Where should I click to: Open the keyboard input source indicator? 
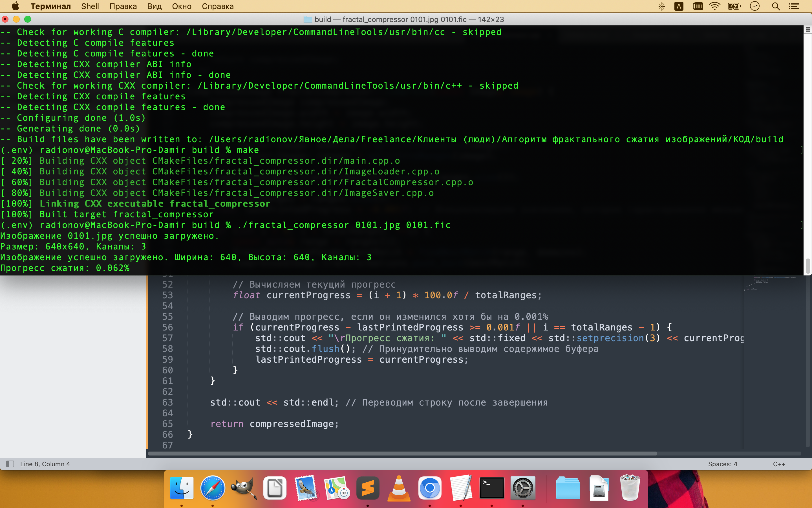pos(678,6)
